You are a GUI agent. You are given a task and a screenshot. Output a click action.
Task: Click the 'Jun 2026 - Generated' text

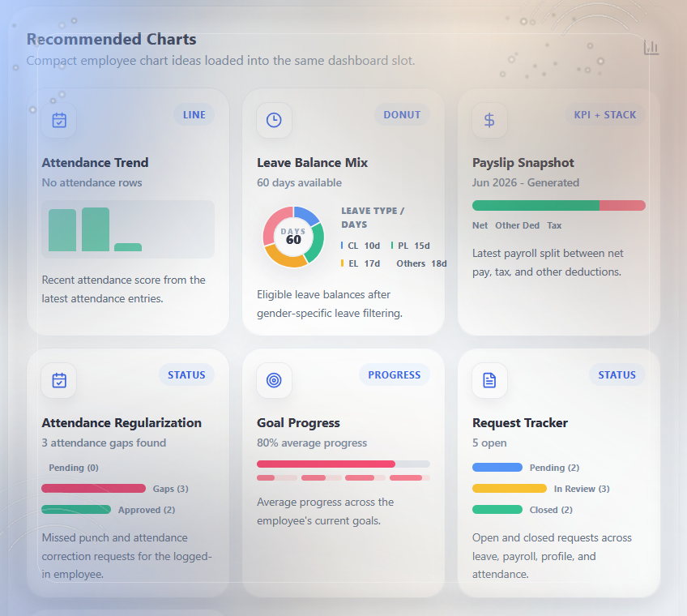526,183
